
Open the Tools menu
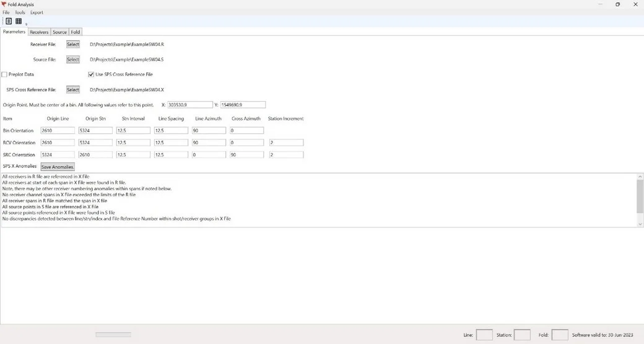pos(20,12)
